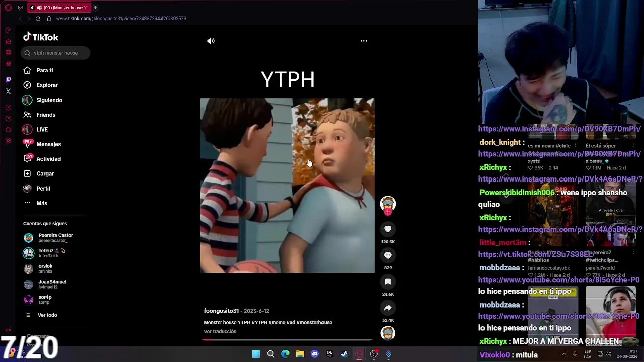This screenshot has height=362, width=644.
Task: Open followed account sor4p
Action: tap(37, 299)
